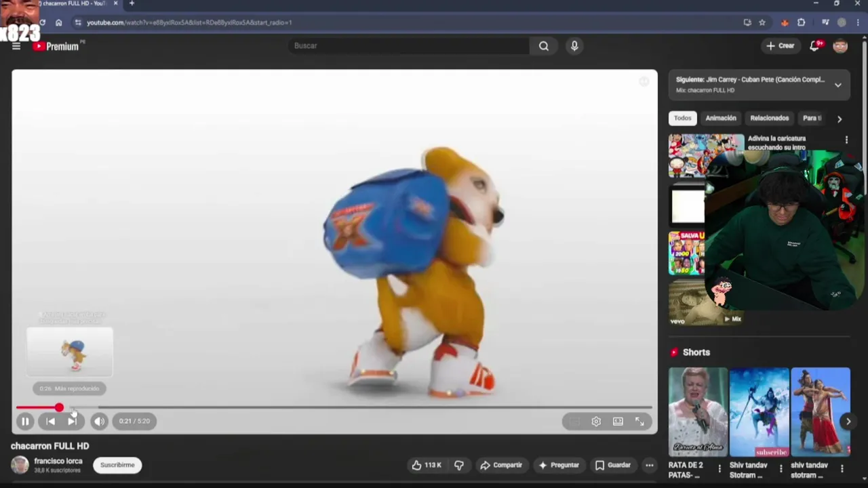This screenshot has width=868, height=488.
Task: Show next Shorts with arrow
Action: (x=848, y=422)
